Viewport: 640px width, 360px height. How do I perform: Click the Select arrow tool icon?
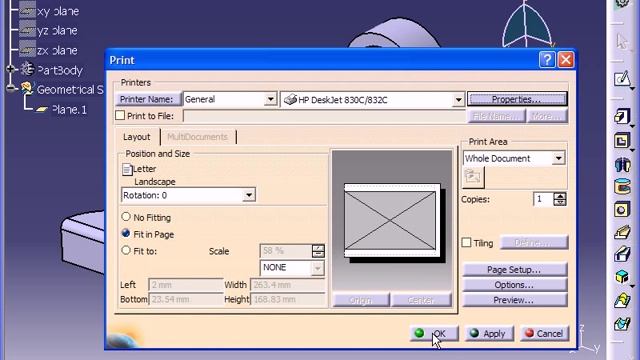coord(622,41)
